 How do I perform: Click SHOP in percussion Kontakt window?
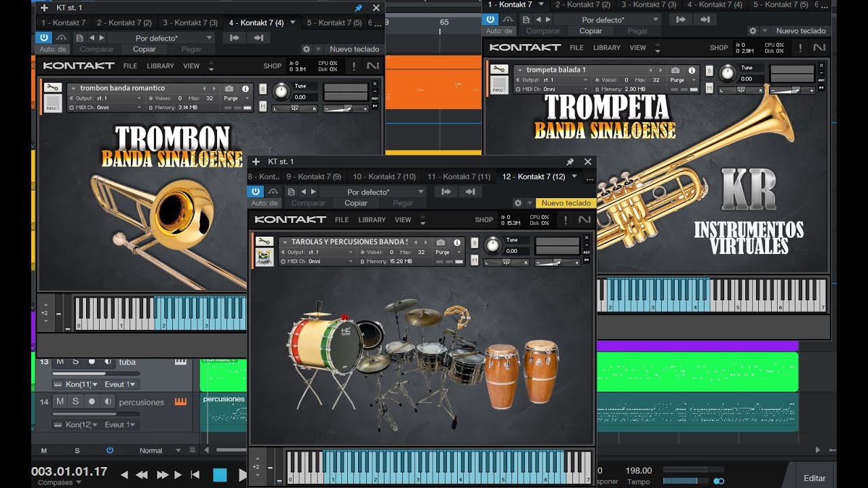484,220
